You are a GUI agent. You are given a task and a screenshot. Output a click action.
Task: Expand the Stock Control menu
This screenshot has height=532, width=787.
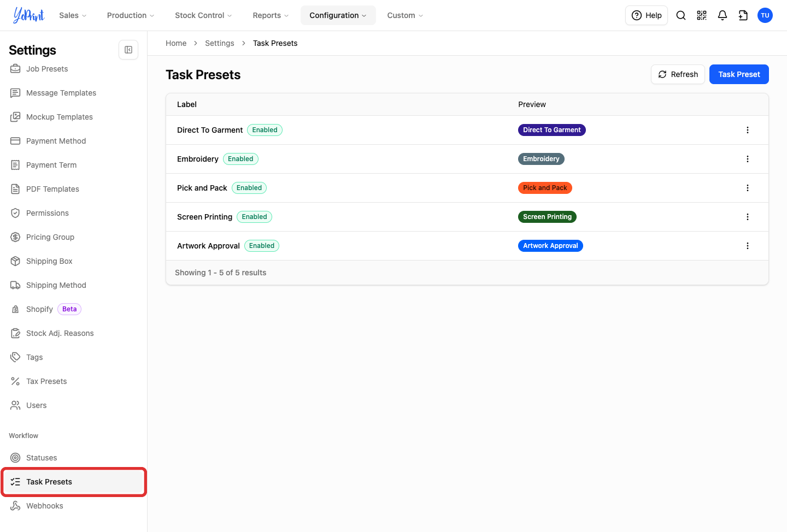click(203, 15)
